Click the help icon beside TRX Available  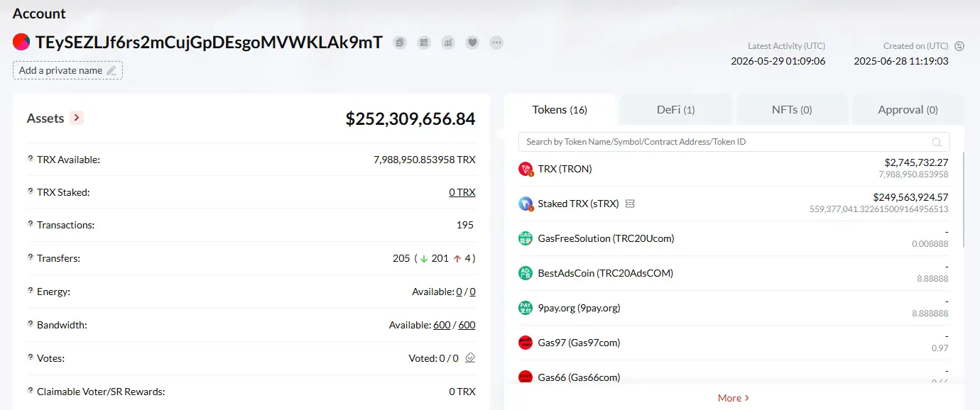coord(31,159)
